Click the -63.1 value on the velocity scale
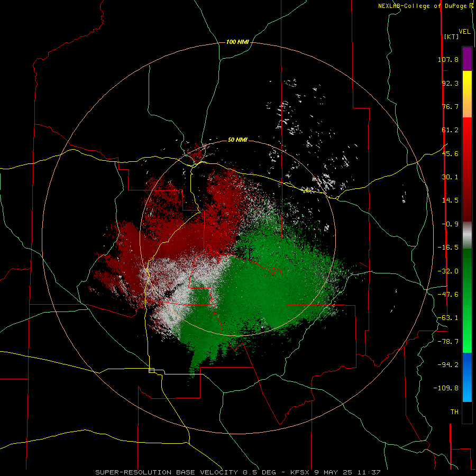This screenshot has width=476, height=476. (x=448, y=318)
